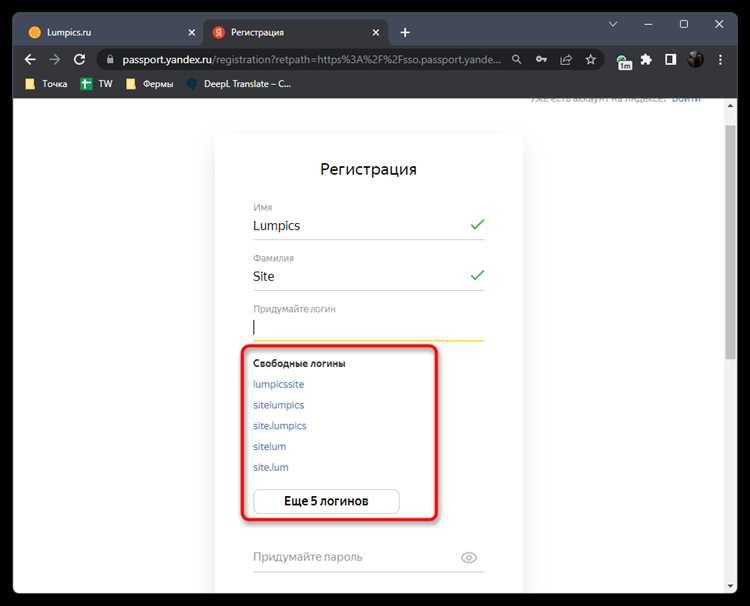This screenshot has width=750, height=606.
Task: Open the timer extension icon
Action: pos(624,62)
